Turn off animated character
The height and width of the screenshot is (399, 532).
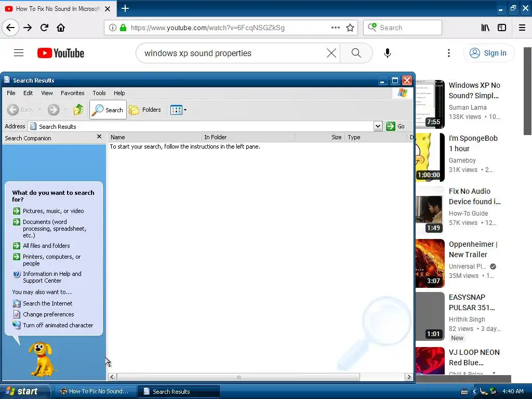tap(58, 325)
